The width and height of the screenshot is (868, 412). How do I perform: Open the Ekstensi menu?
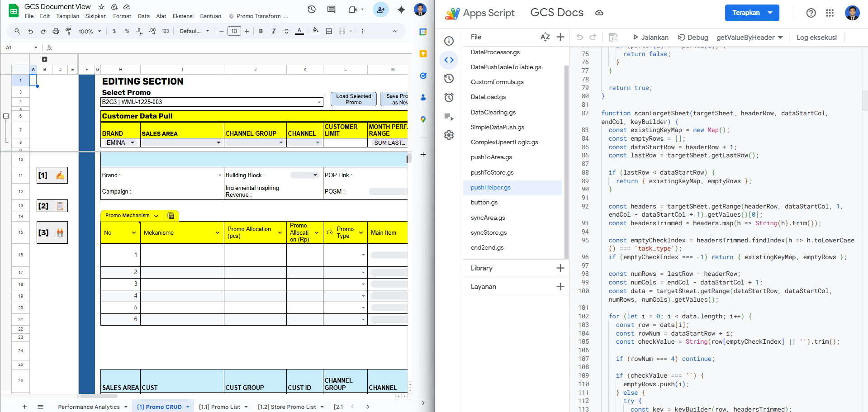point(183,16)
